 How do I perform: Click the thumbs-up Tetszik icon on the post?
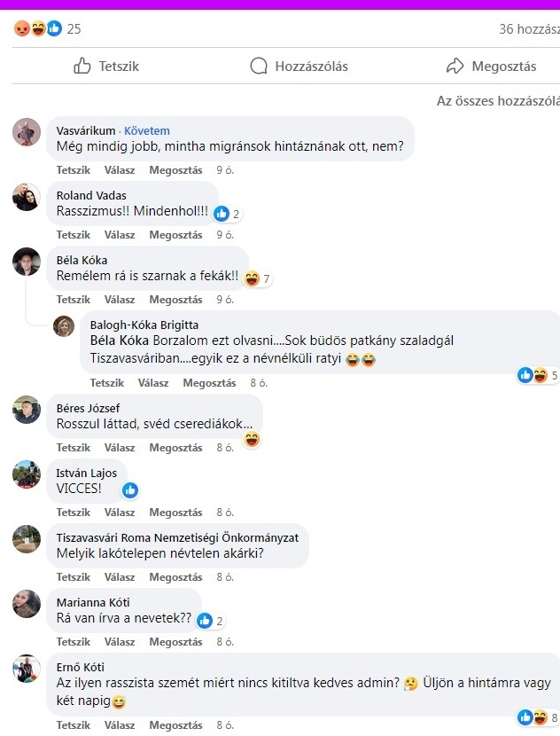tap(82, 66)
